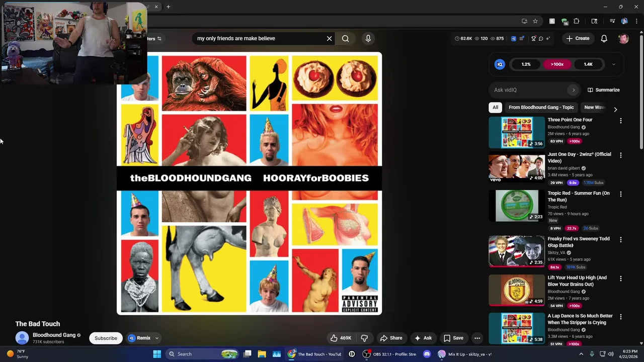Image resolution: width=644 pixels, height=362 pixels.
Task: Submit the Ask vidIQ arrow button
Action: click(573, 90)
